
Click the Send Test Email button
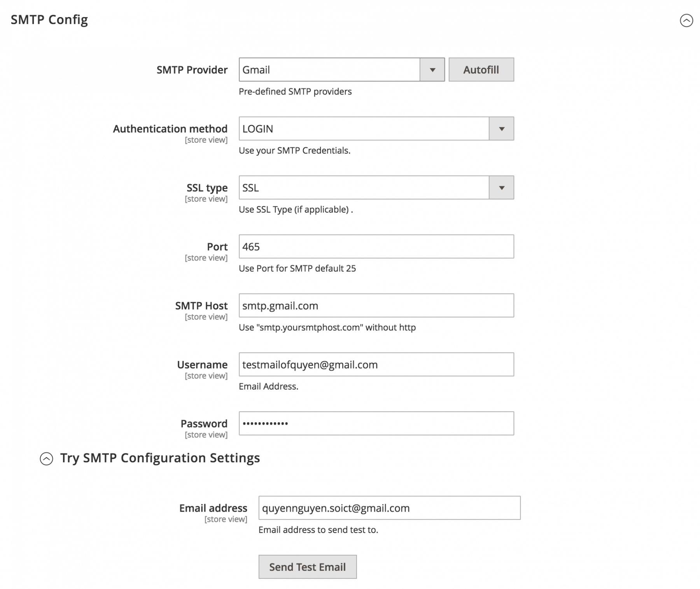tap(307, 567)
